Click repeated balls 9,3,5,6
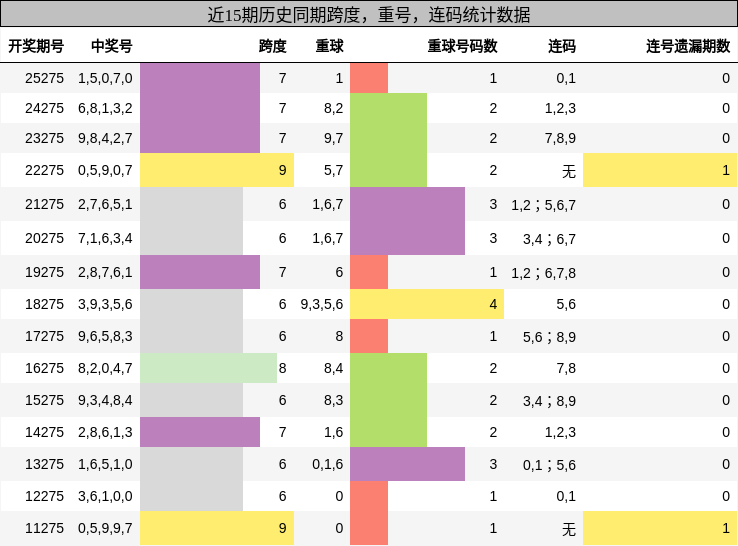Viewport: 738px width, 546px height. pos(322,304)
